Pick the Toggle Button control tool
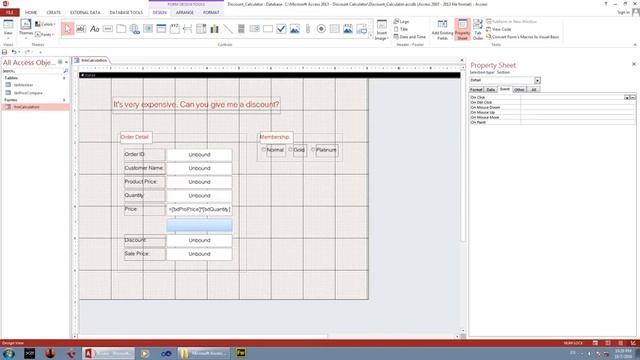Image resolution: width=640 pixels, height=360 pixels. tap(241, 29)
